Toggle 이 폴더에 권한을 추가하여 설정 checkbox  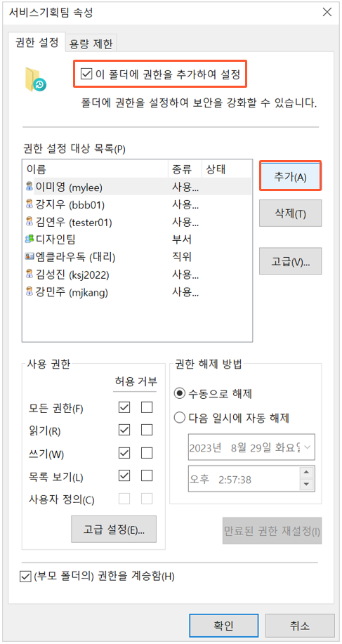coord(86,74)
